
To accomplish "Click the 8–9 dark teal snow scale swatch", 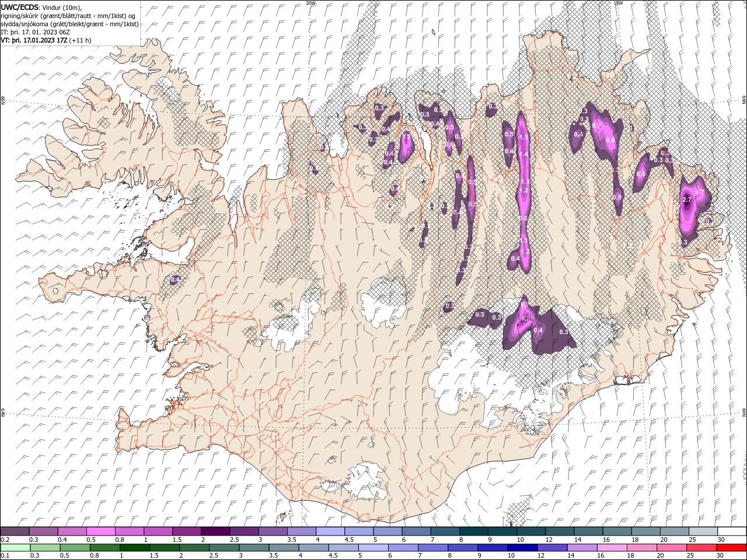I will pos(474,531).
